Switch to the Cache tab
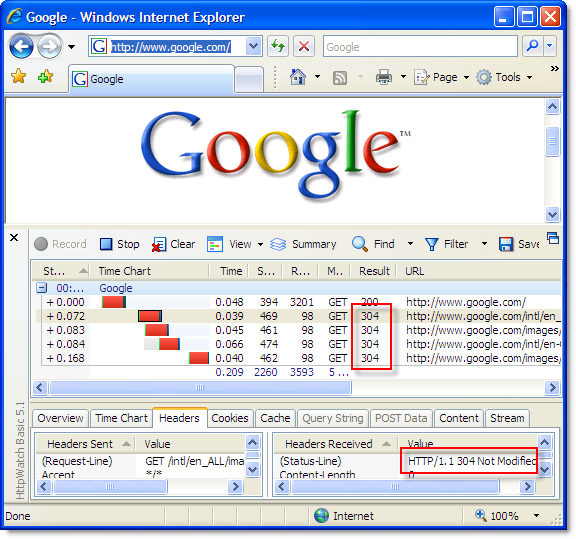 point(275,418)
